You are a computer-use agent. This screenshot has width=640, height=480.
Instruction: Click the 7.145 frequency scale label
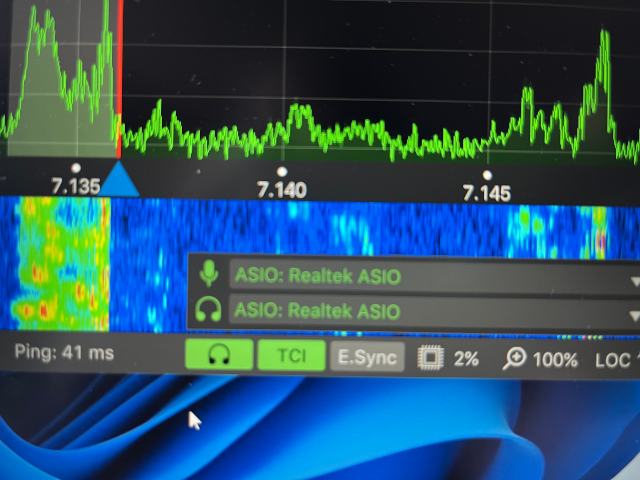coord(486,192)
